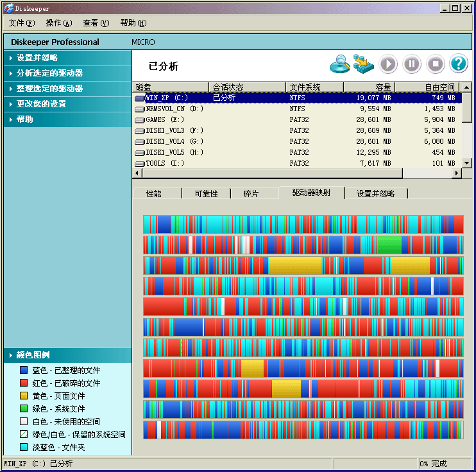This screenshot has height=472, width=476.
Task: Click the red 已破碎的文件 legend swatch
Action: click(x=24, y=383)
